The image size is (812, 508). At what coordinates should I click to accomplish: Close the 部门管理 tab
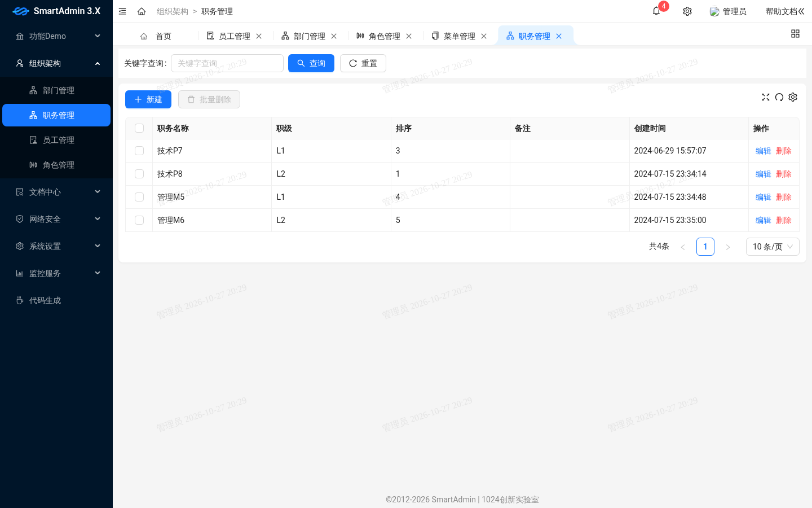click(x=334, y=36)
